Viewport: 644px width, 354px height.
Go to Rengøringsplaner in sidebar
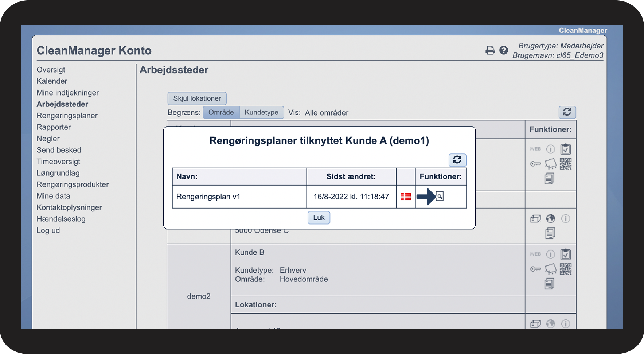tap(67, 116)
